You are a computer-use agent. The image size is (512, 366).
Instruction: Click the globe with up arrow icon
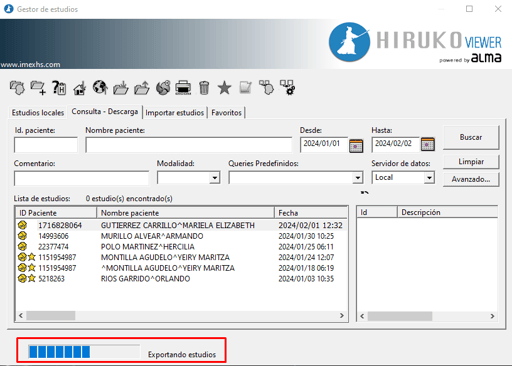tap(100, 88)
